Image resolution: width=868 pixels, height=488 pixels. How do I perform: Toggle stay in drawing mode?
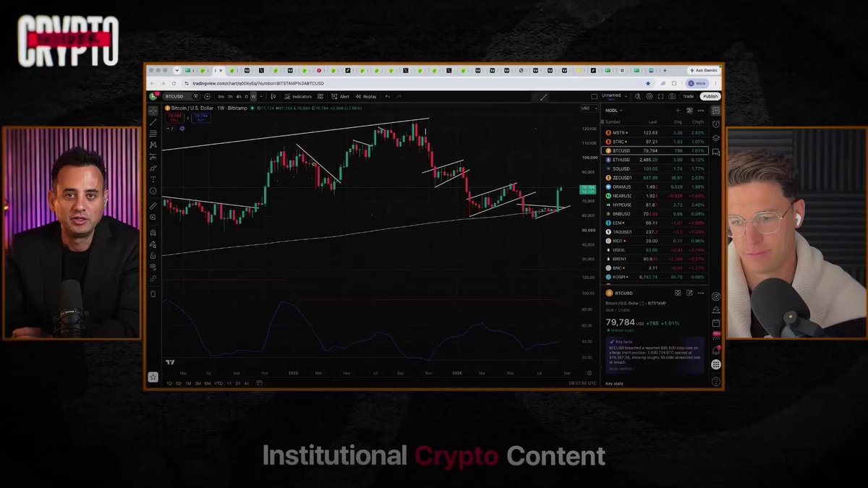153,244
